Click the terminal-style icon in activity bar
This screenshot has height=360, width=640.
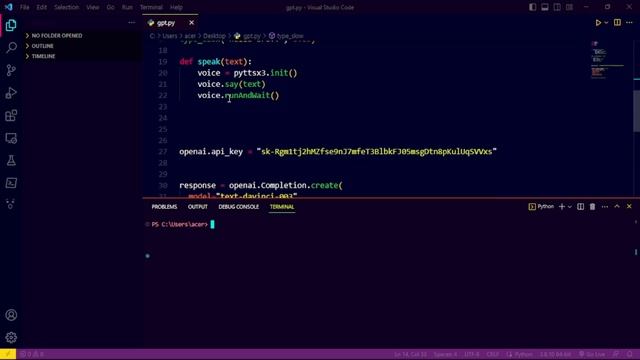pyautogui.click(x=11, y=183)
